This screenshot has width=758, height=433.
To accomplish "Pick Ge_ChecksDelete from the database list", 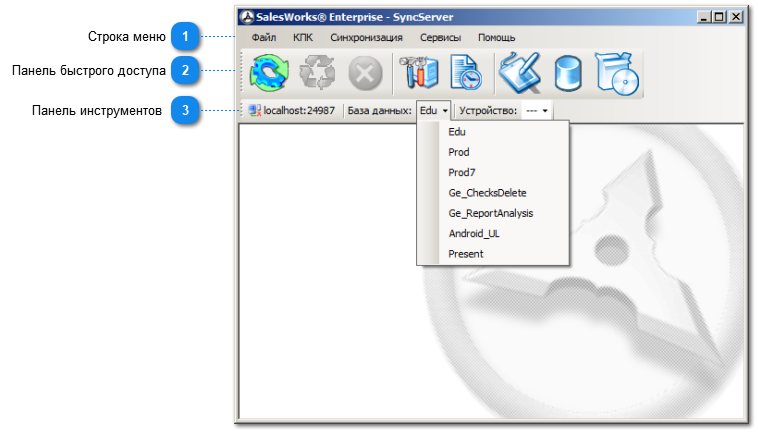I will (493, 193).
